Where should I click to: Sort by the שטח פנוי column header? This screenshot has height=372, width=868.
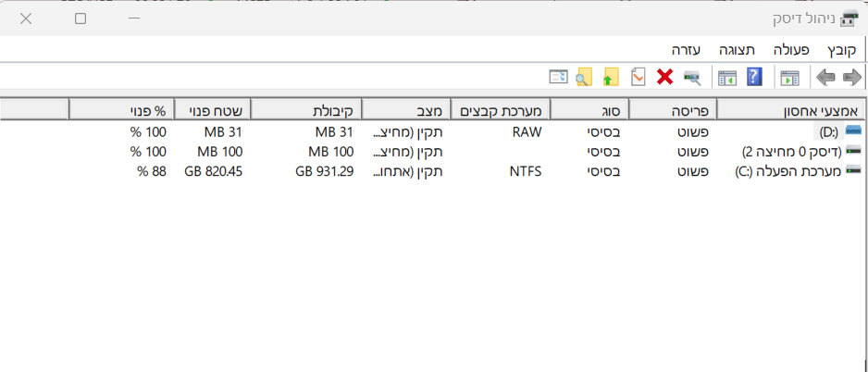[212, 109]
